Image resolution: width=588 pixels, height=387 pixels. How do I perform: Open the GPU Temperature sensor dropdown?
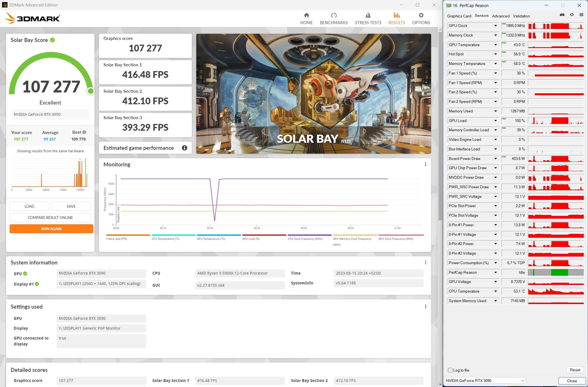pos(495,45)
